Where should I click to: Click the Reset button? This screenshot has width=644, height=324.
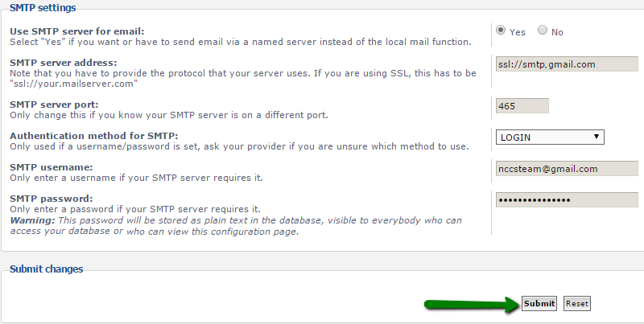[576, 303]
